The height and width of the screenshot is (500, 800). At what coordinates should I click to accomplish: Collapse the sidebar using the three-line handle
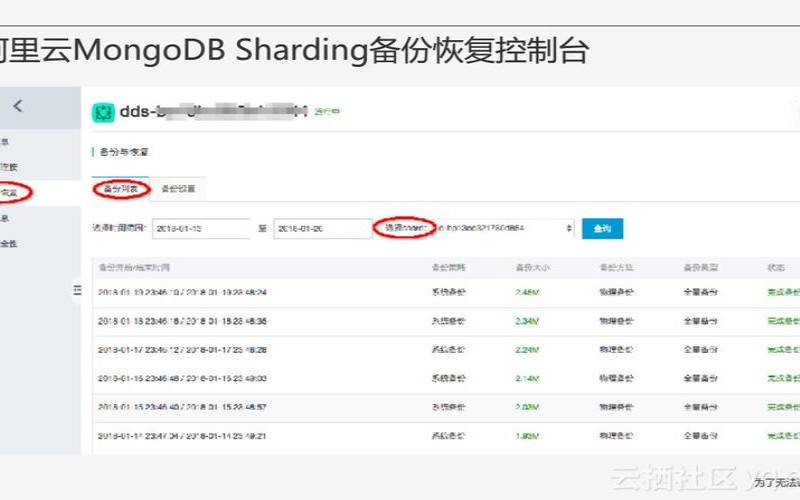[77, 290]
